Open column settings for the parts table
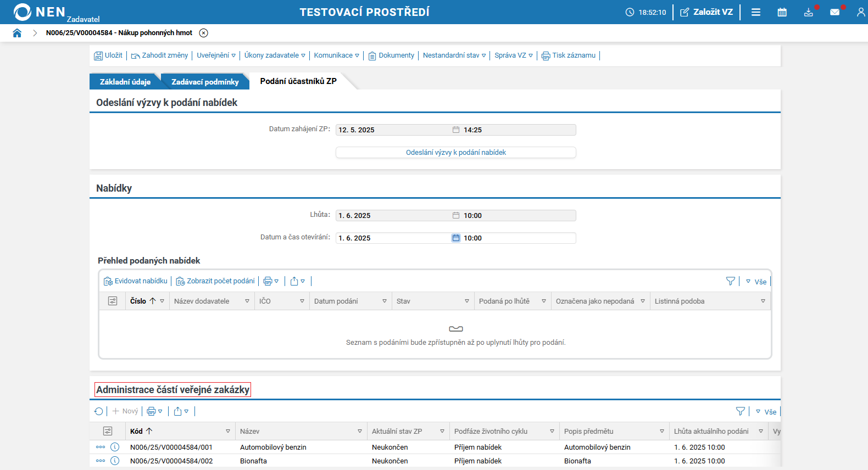The width and height of the screenshot is (868, 470). (x=108, y=432)
